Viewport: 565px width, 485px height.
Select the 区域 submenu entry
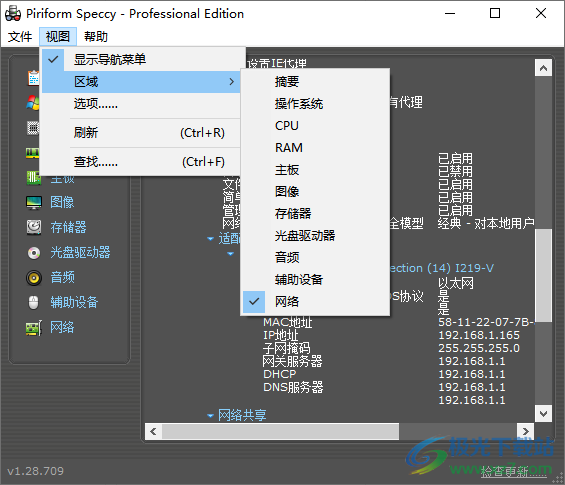pyautogui.click(x=141, y=82)
